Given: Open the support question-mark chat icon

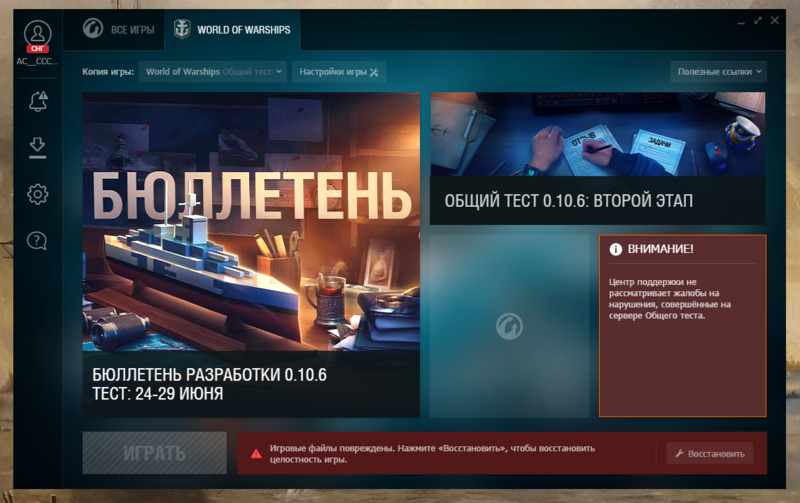Looking at the screenshot, I should tap(37, 240).
